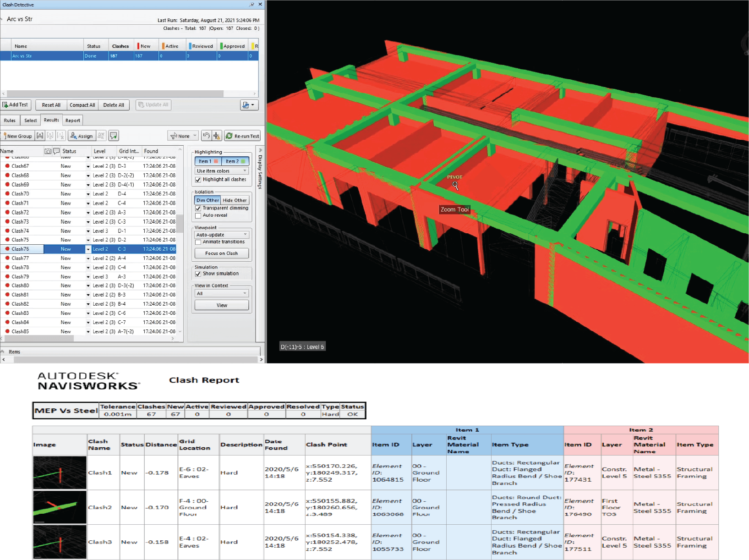Click the clash list vertical scrollbar
The image size is (749, 560).
point(180,223)
